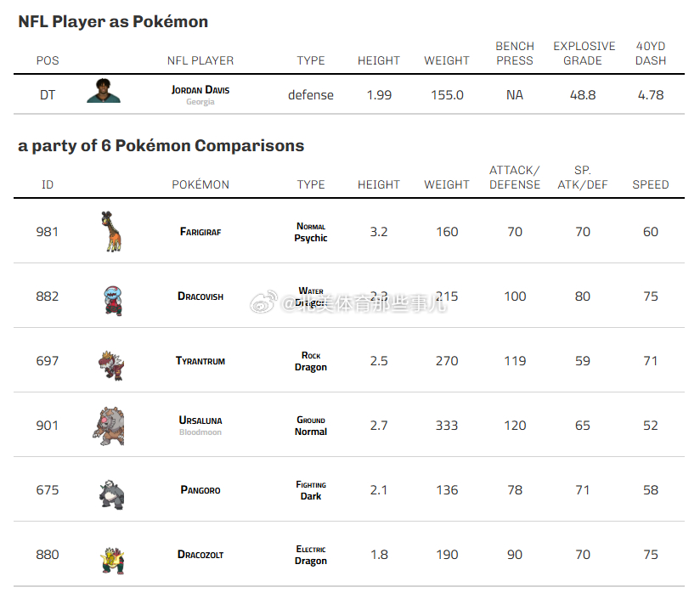The height and width of the screenshot is (604, 700).
Task: Click the 40YD DASH column header
Action: 651,54
